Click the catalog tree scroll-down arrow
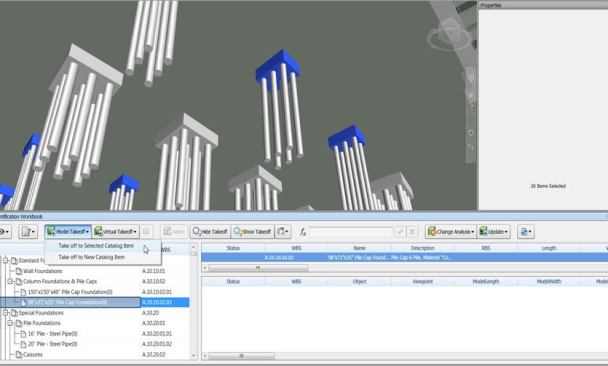This screenshot has width=608, height=366. coord(194,356)
